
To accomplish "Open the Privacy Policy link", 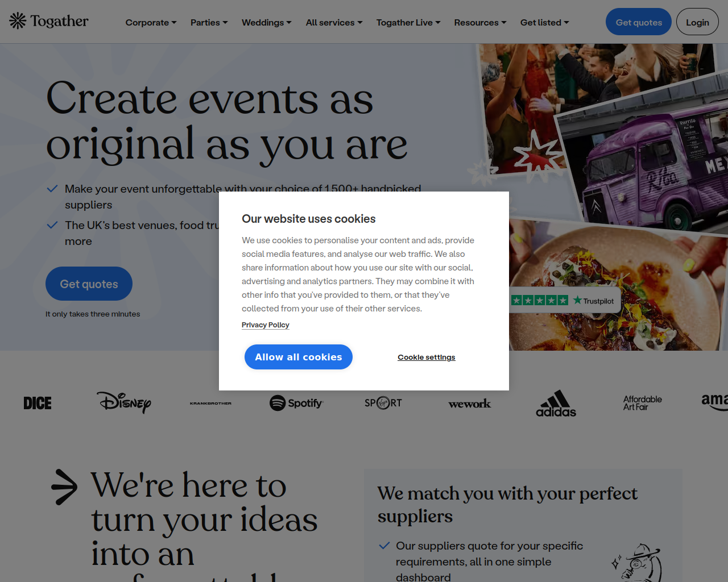I will (266, 325).
